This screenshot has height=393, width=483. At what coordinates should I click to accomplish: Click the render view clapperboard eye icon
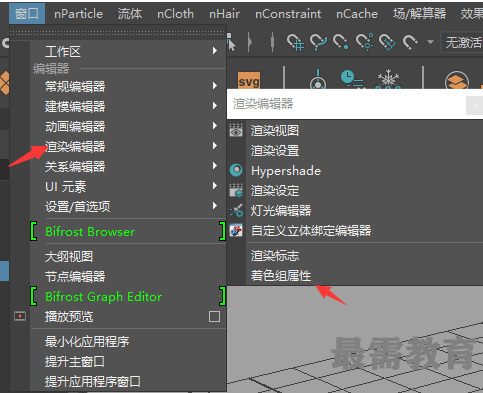click(x=236, y=130)
